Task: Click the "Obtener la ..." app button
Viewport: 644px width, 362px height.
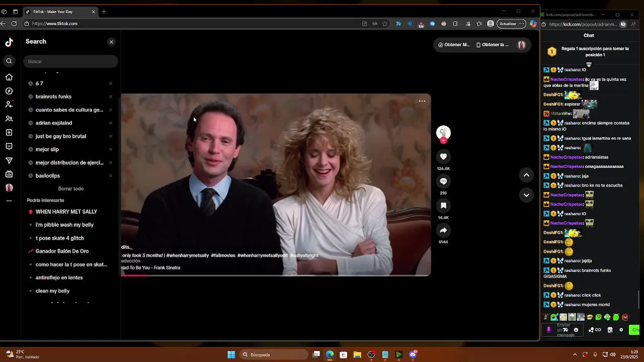Action: (x=493, y=45)
